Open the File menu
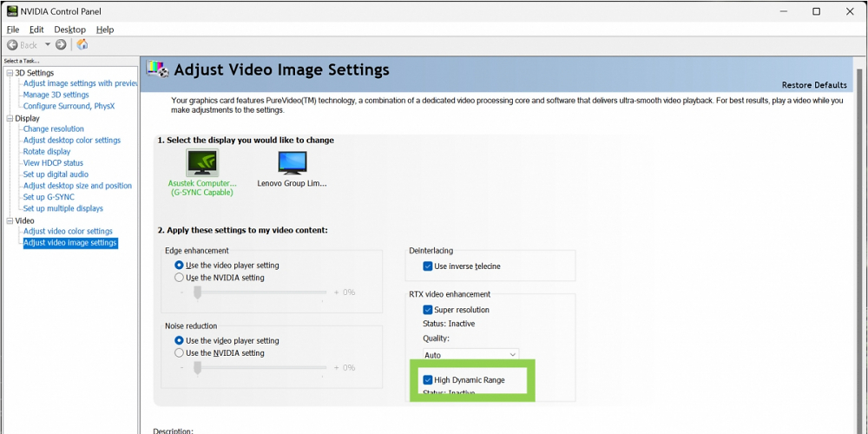 (13, 30)
